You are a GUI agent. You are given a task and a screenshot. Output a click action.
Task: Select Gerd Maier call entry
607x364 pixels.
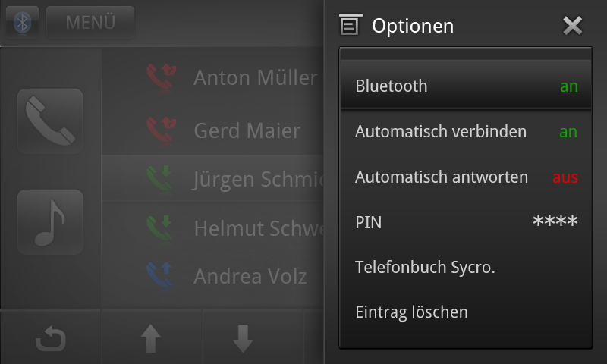247,130
